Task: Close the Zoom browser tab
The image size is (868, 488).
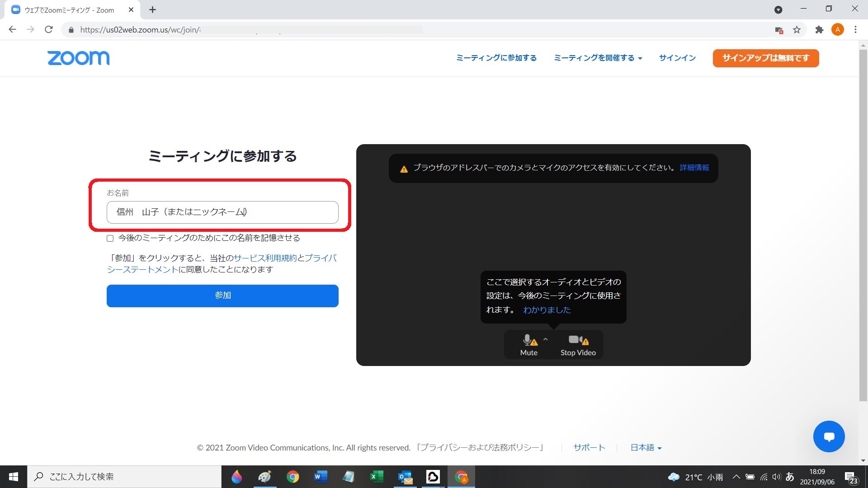Action: pyautogui.click(x=131, y=9)
